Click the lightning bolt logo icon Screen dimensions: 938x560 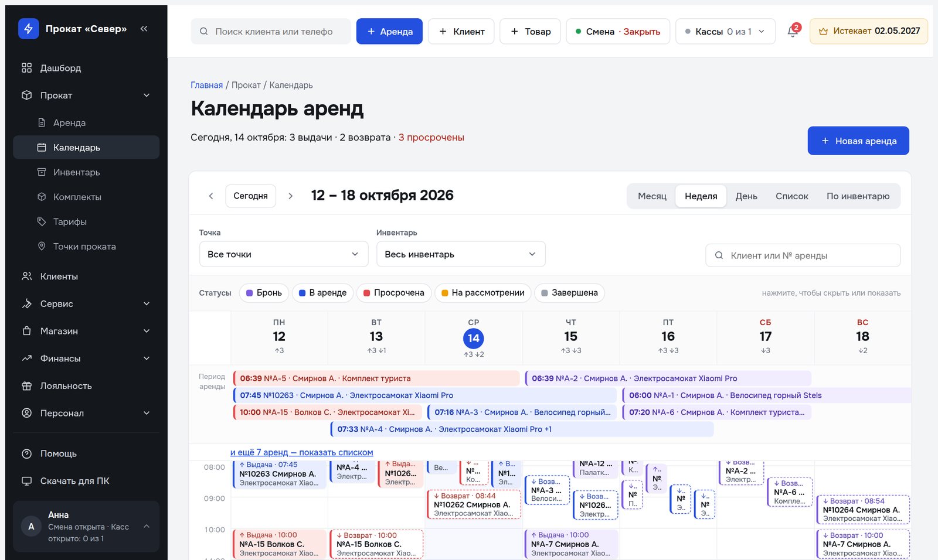pos(28,28)
